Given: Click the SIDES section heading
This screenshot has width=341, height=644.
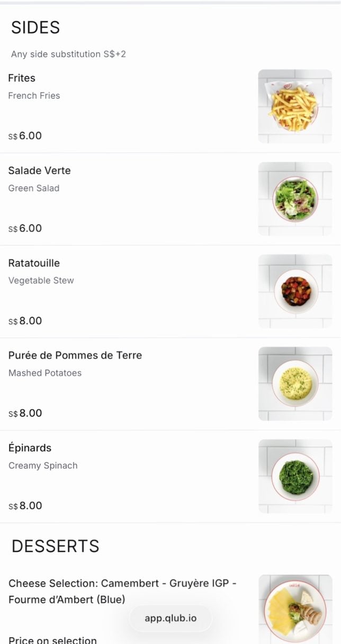Looking at the screenshot, I should (x=35, y=28).
